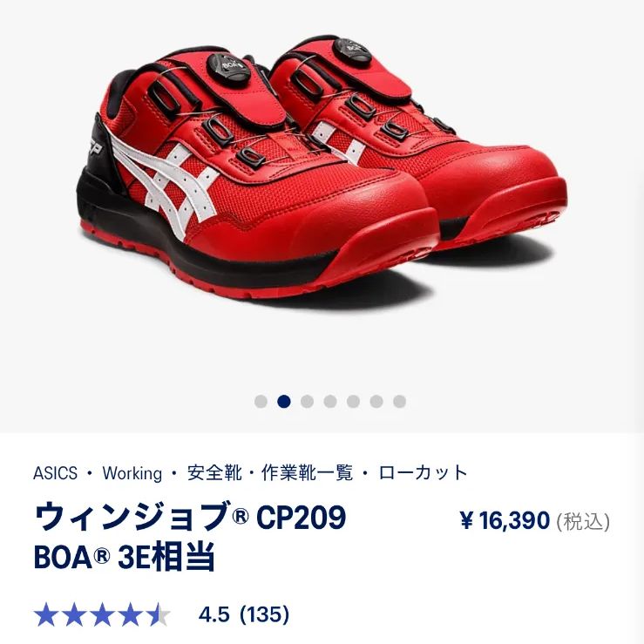
Task: Click the fifth half-filled rating star
Action: (x=158, y=615)
